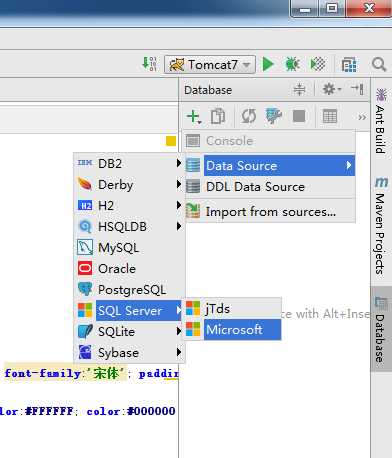Choose DDL Data Source
392x458 pixels.
tap(269, 187)
